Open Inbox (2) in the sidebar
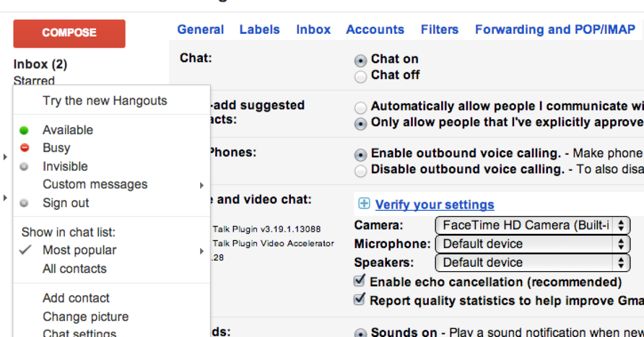 40,64
